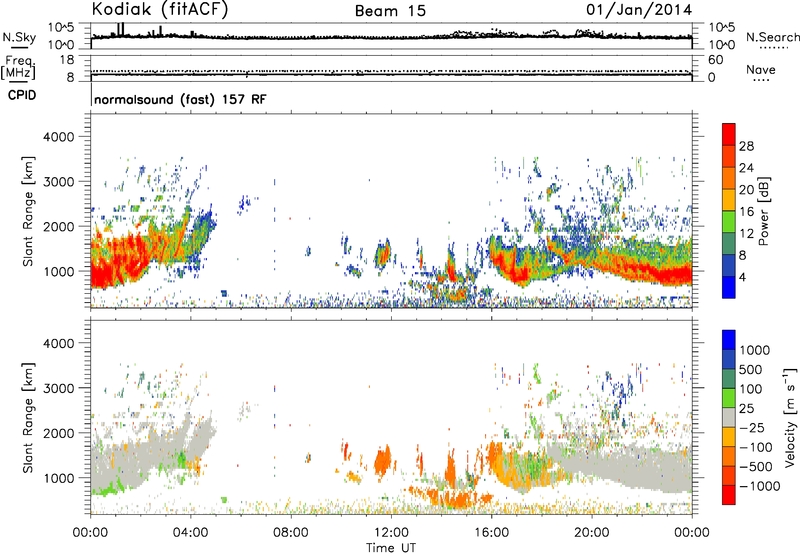Click the 'Nave' legend label

(761, 69)
